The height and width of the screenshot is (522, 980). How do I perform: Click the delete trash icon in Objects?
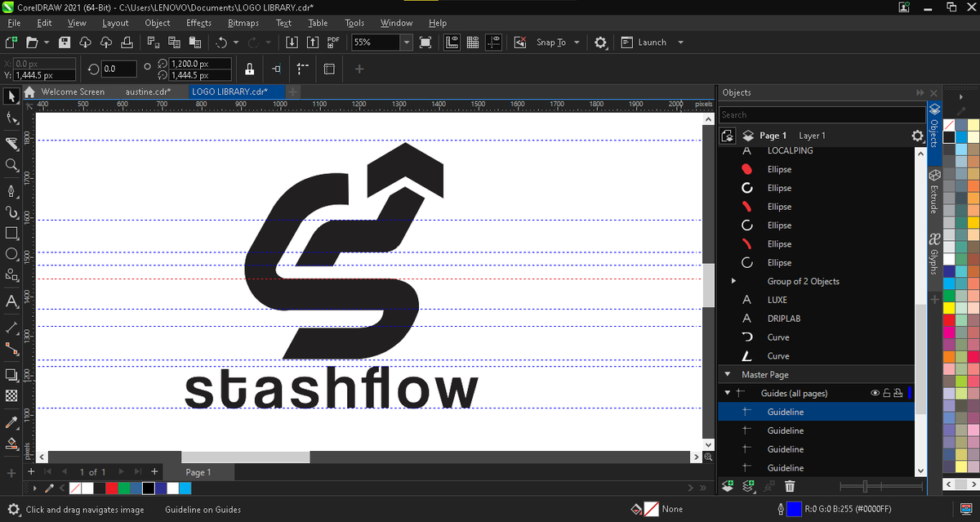click(x=790, y=486)
